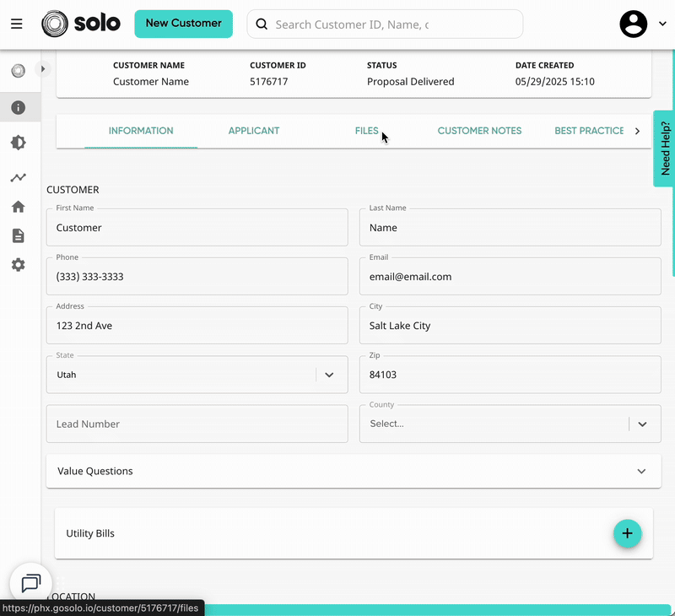Open the document icon in sidebar

pos(18,235)
